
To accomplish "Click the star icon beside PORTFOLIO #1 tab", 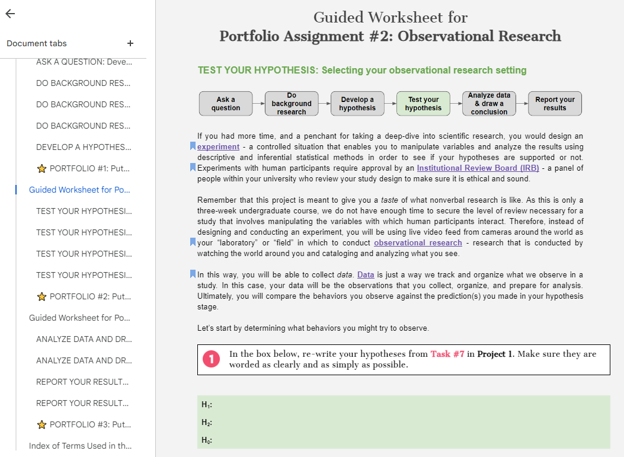I will pyautogui.click(x=42, y=169).
